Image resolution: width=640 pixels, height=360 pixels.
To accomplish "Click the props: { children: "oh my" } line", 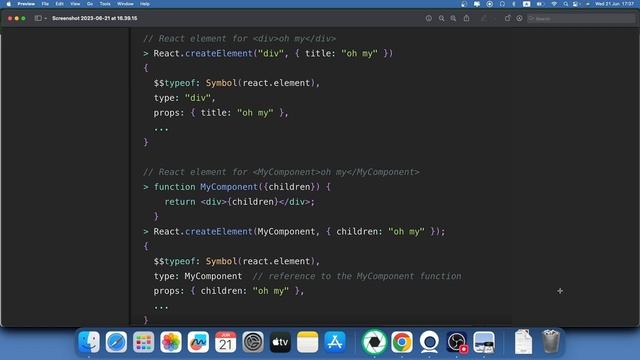I will pyautogui.click(x=229, y=291).
